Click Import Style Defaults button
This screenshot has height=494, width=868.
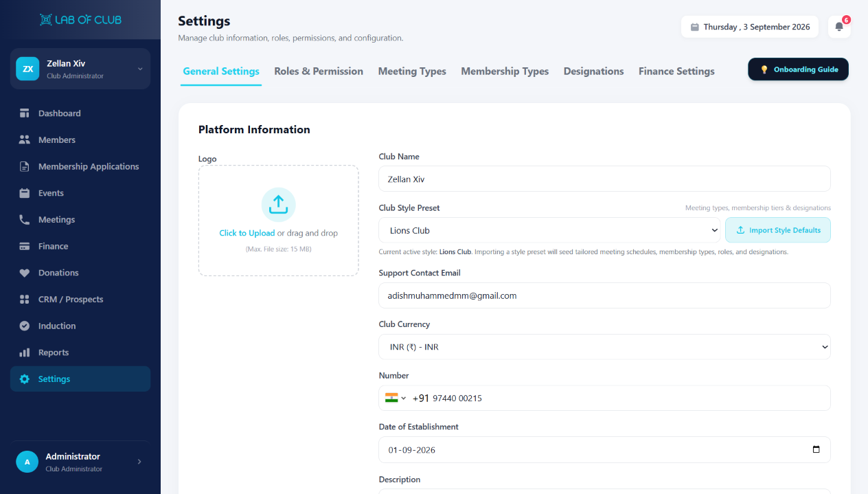tap(778, 230)
